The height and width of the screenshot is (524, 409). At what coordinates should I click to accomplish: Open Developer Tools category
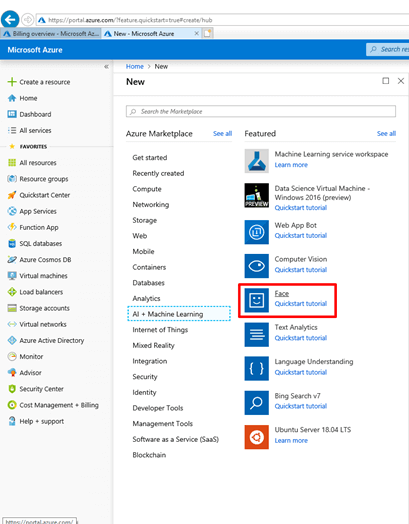pyautogui.click(x=158, y=408)
